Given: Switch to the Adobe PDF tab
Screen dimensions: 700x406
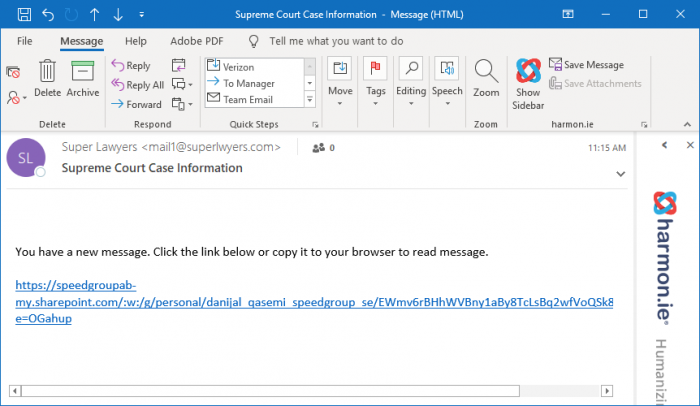Looking at the screenshot, I should point(195,41).
